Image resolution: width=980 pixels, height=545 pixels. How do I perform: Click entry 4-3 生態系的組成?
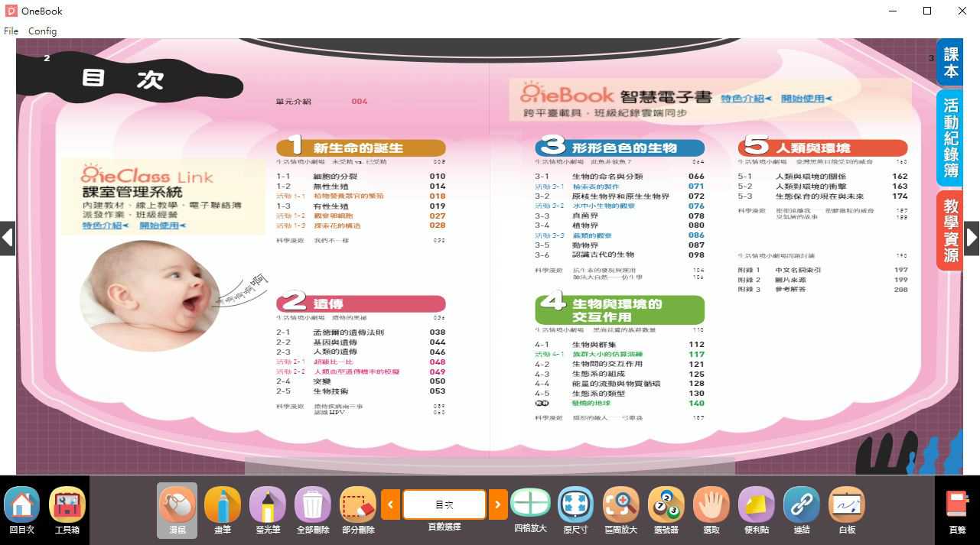620,375
